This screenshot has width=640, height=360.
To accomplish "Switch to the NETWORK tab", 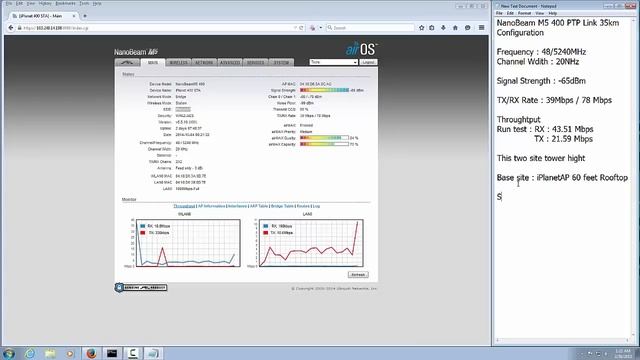I will coord(204,62).
